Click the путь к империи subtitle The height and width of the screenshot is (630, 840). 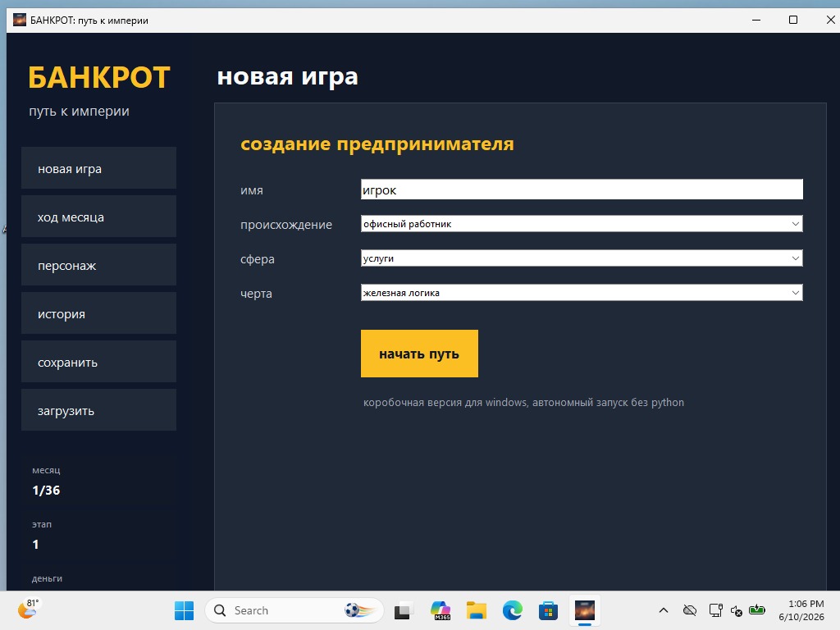[80, 112]
